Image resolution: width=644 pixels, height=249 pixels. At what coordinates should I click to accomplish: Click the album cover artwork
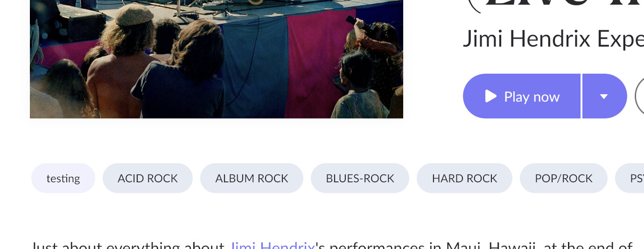[217, 59]
